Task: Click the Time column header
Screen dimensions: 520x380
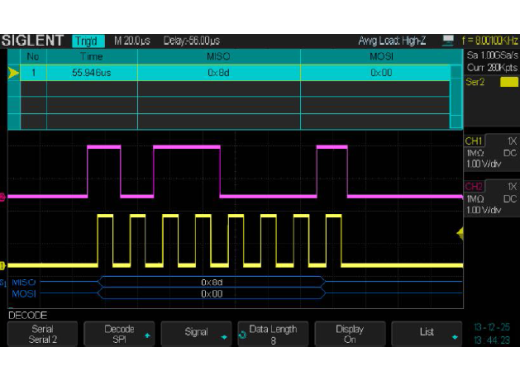Action: pyautogui.click(x=92, y=57)
